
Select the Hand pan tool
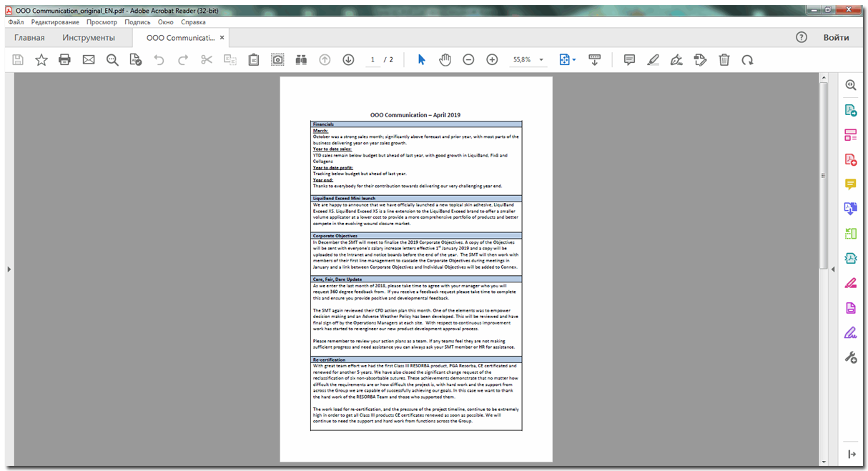pyautogui.click(x=445, y=60)
